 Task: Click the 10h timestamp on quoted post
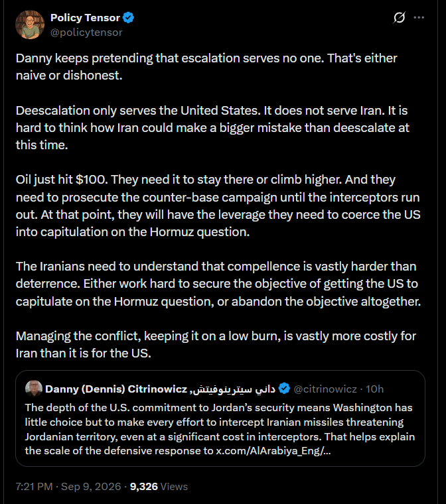(374, 389)
